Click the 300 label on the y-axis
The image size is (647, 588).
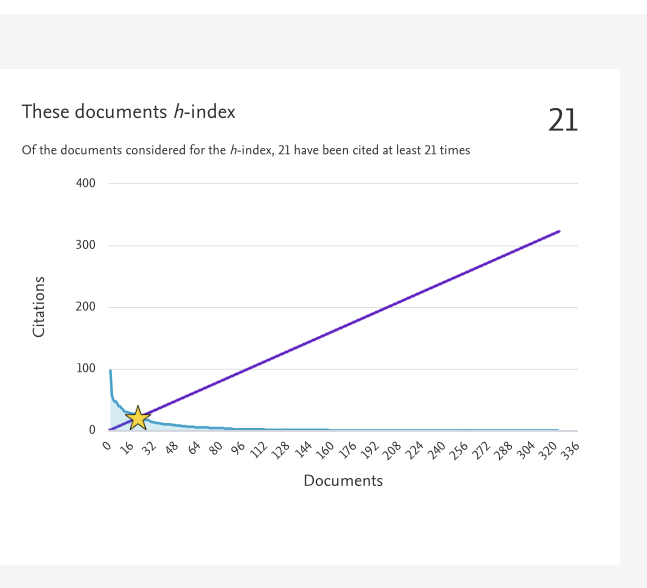tap(85, 246)
